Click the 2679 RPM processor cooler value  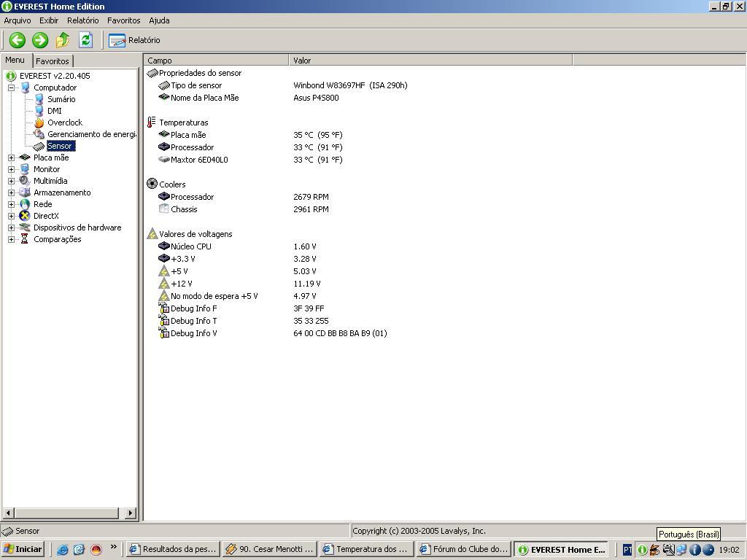click(x=311, y=197)
